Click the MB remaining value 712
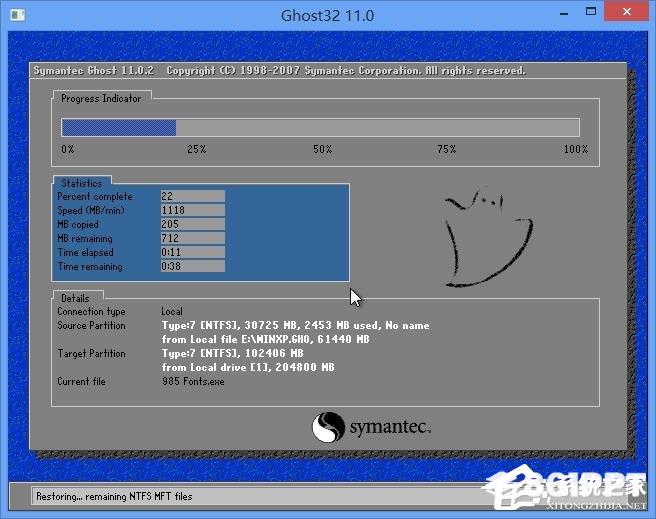The height and width of the screenshot is (519, 656). pyautogui.click(x=192, y=238)
